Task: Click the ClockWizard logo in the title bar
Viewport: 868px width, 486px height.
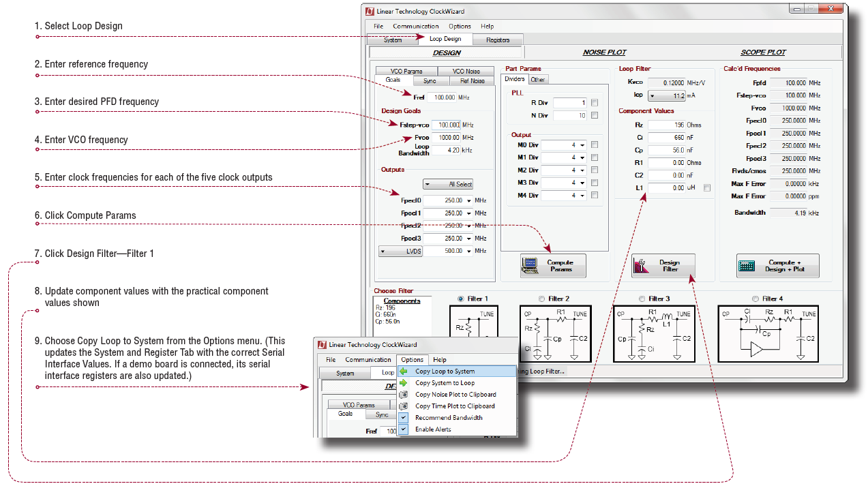Action: pyautogui.click(x=370, y=12)
